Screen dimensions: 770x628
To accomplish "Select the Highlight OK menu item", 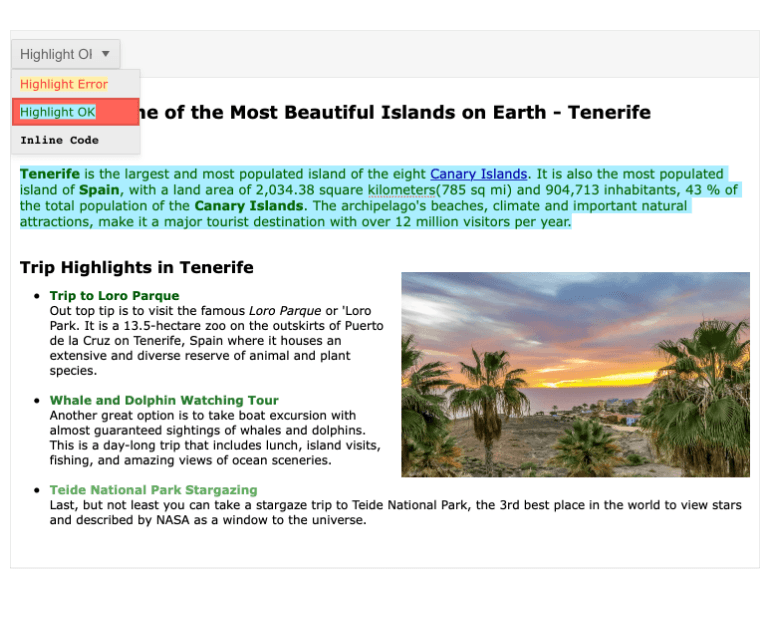I will pyautogui.click(x=58, y=112).
